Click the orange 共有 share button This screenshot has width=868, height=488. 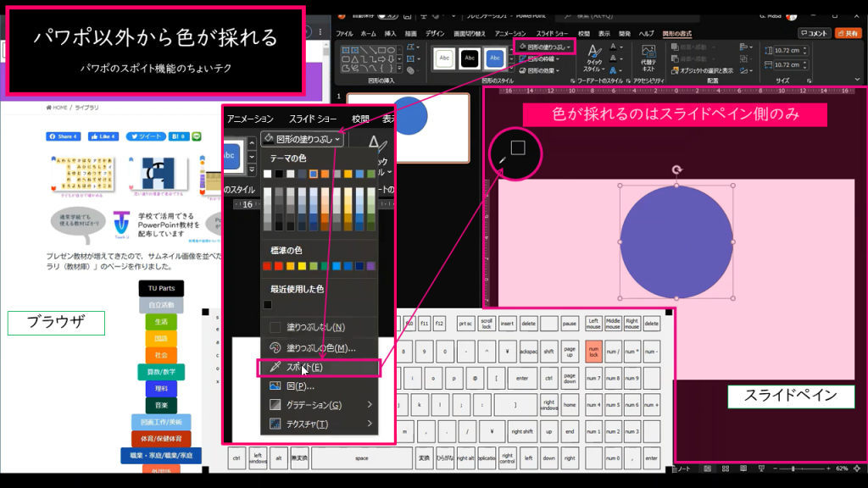tap(848, 33)
